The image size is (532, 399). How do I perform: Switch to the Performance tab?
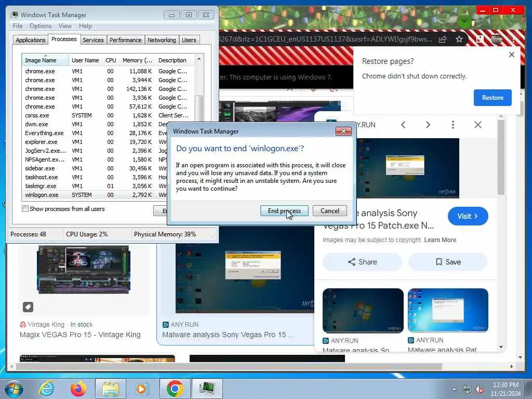click(126, 40)
